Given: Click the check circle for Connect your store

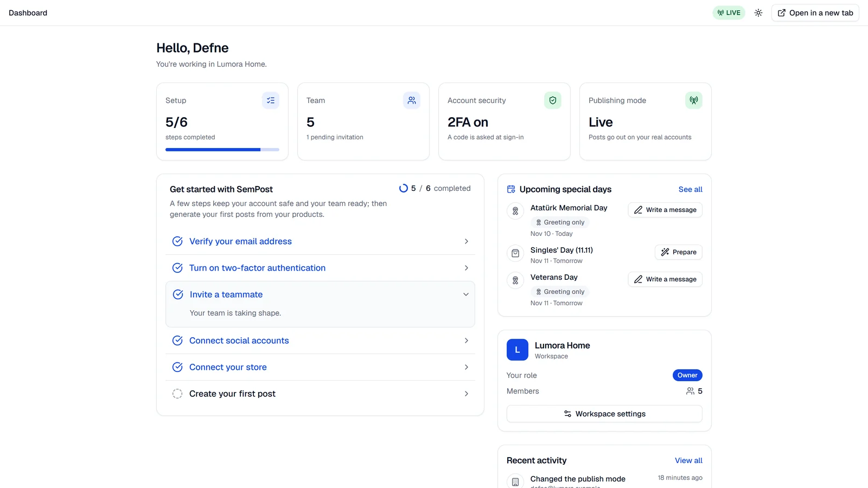Looking at the screenshot, I should click(x=177, y=367).
